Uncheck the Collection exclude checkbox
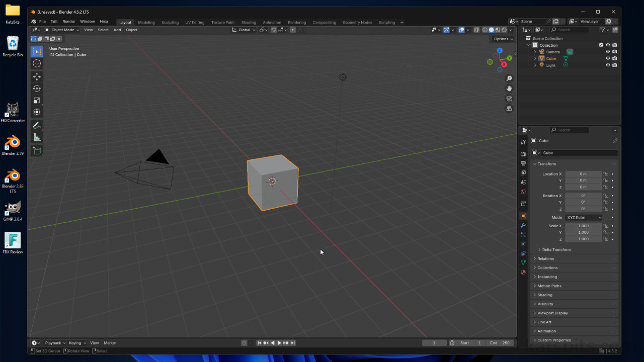The image size is (644, 362). tap(601, 45)
